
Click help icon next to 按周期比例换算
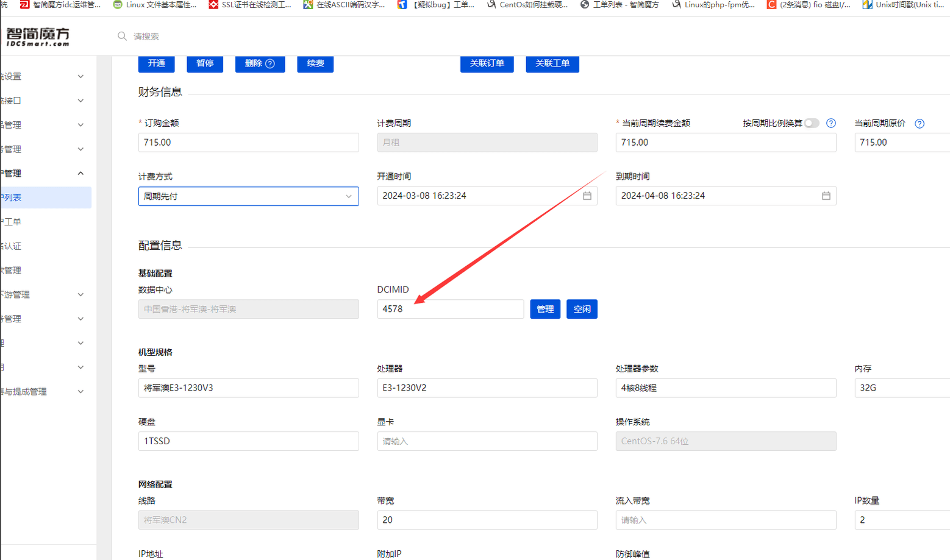pos(831,123)
